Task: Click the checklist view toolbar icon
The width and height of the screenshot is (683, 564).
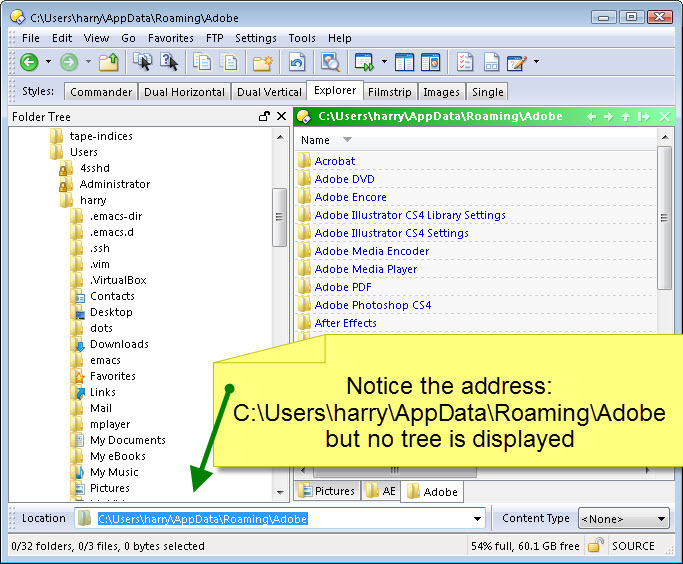Action: tap(465, 62)
